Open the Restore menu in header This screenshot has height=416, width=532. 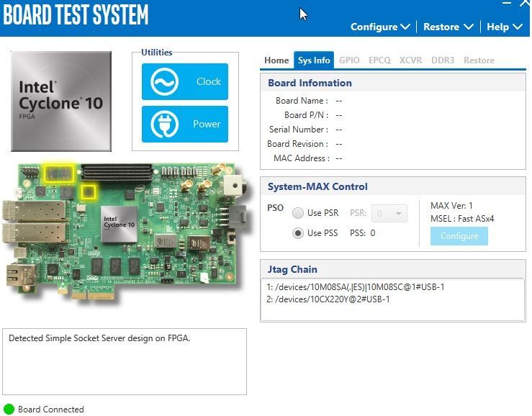click(448, 27)
